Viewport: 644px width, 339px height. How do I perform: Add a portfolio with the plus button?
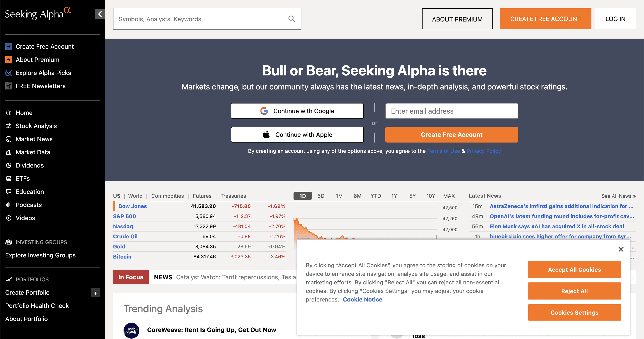(96, 293)
